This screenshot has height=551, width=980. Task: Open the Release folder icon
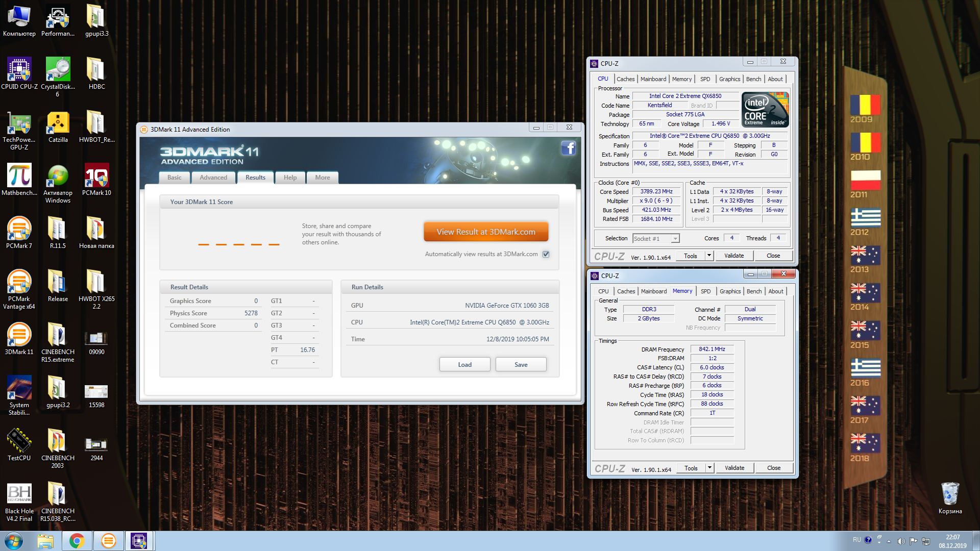[58, 286]
